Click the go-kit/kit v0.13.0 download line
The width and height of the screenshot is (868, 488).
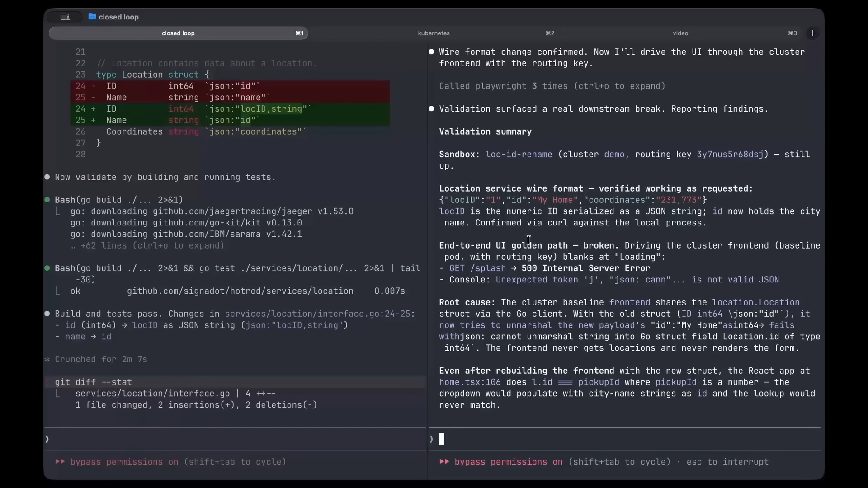186,223
